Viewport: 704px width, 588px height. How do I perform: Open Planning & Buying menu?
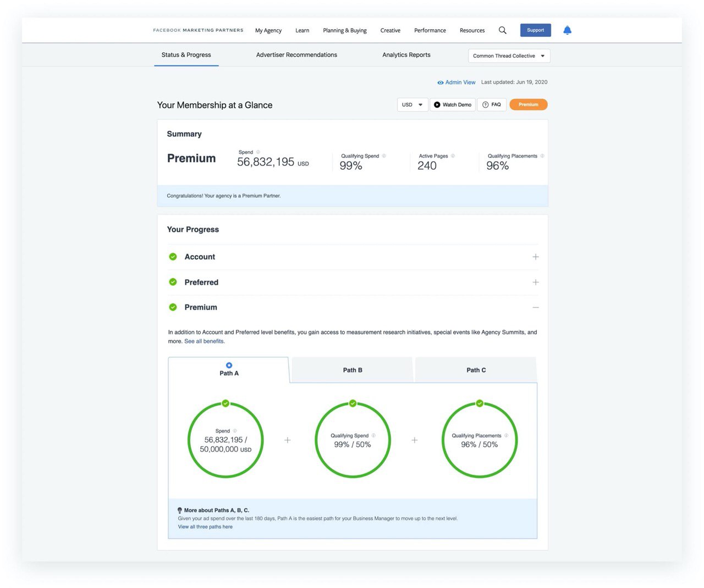345,30
